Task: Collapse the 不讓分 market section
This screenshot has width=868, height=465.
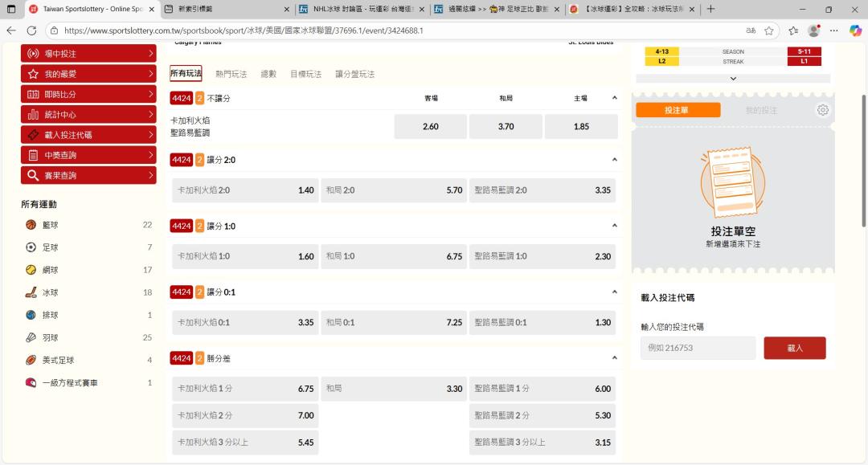Action: (614, 98)
